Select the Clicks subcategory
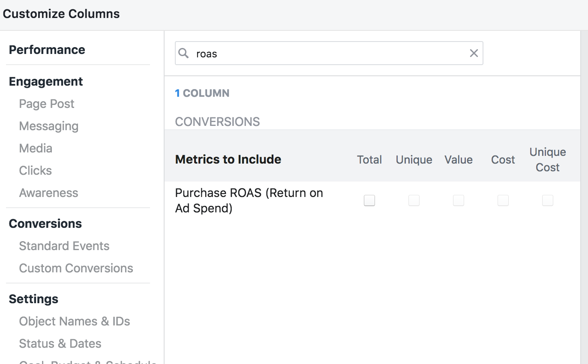 pyautogui.click(x=35, y=170)
